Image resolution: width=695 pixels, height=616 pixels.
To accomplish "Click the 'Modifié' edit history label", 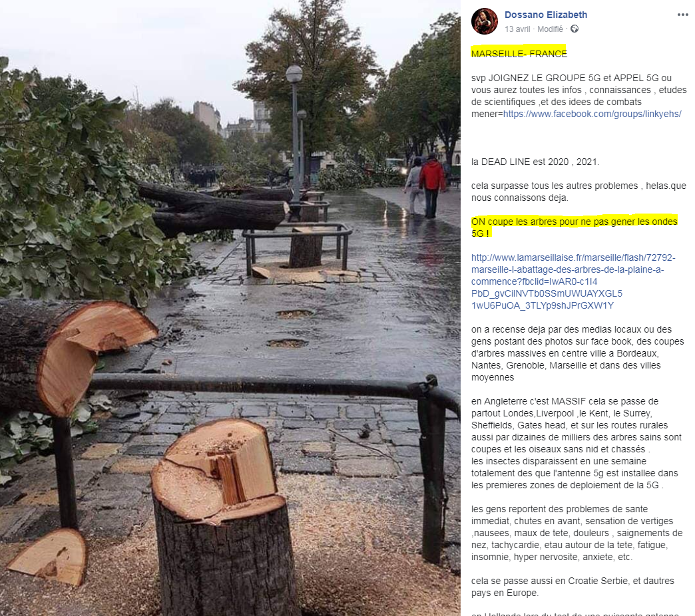I will [x=550, y=29].
